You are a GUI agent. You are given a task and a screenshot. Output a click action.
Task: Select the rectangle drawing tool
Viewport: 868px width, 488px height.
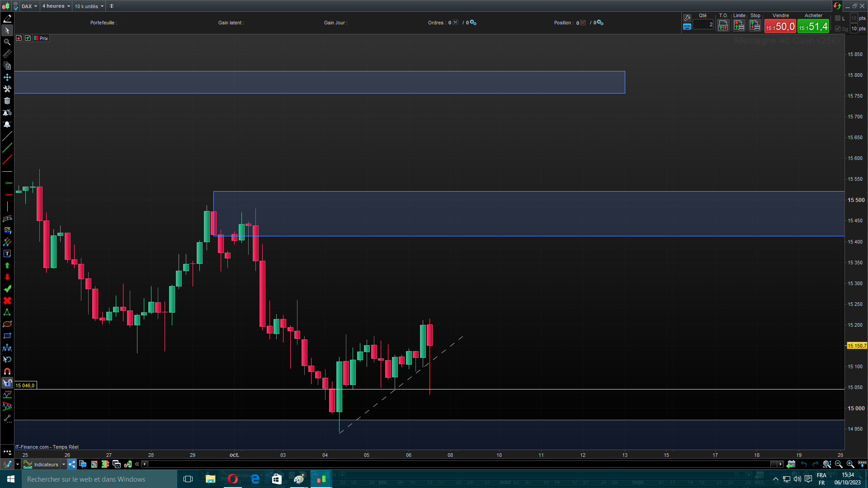click(7, 336)
